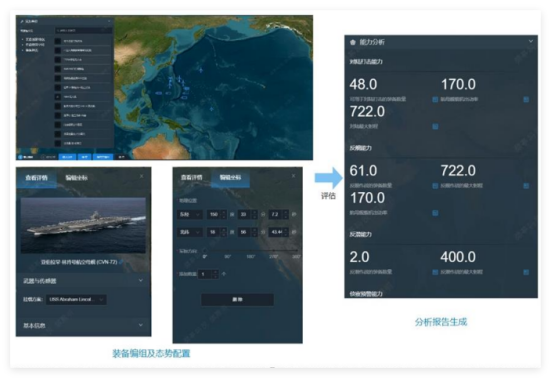Click the dark delete button in coordinate panel

pos(237,300)
